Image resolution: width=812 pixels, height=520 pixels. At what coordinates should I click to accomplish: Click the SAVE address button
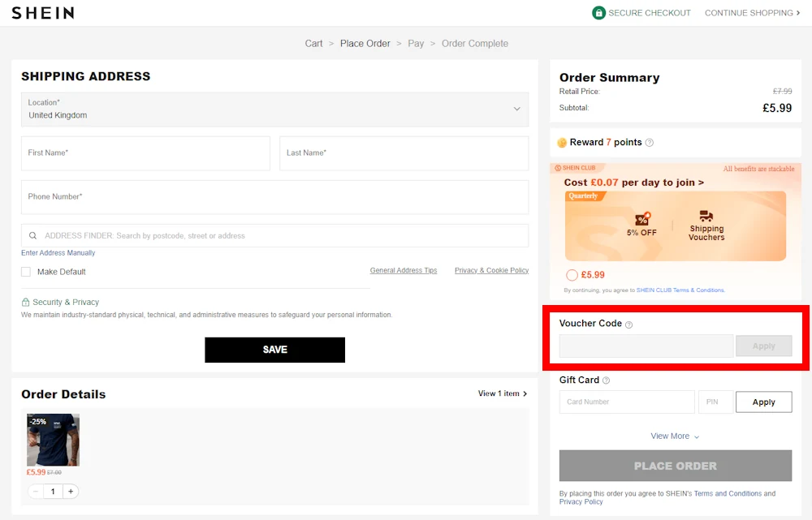tap(275, 350)
